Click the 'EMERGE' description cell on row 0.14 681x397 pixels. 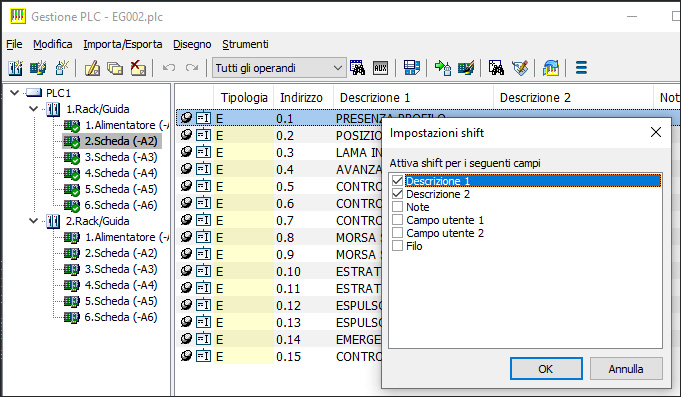(358, 339)
